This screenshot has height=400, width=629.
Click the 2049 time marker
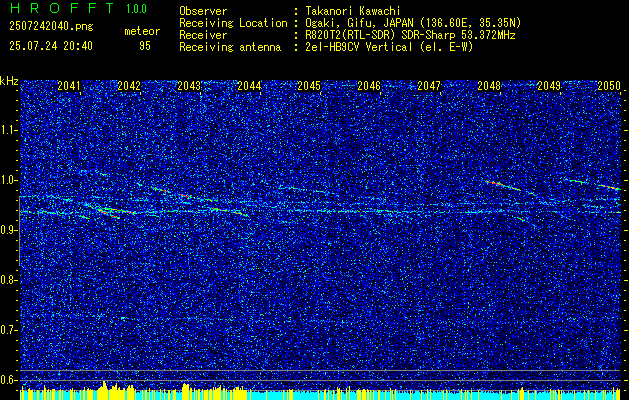549,86
